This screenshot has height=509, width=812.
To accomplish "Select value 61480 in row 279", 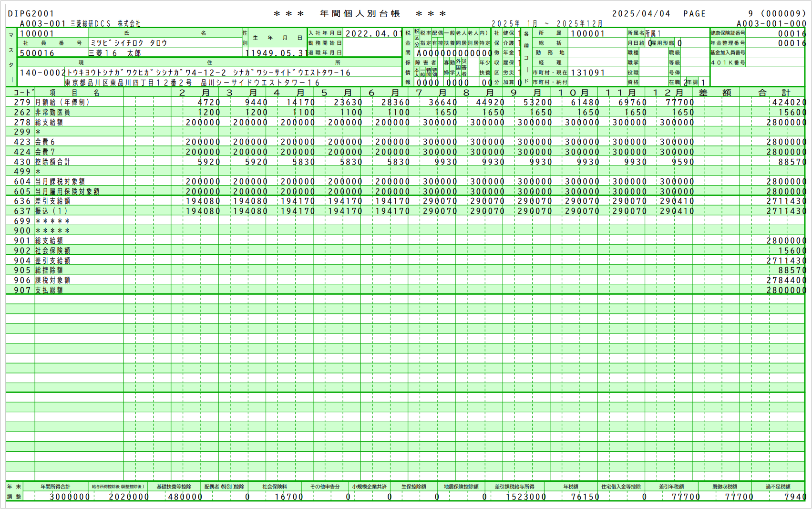I will point(585,102).
